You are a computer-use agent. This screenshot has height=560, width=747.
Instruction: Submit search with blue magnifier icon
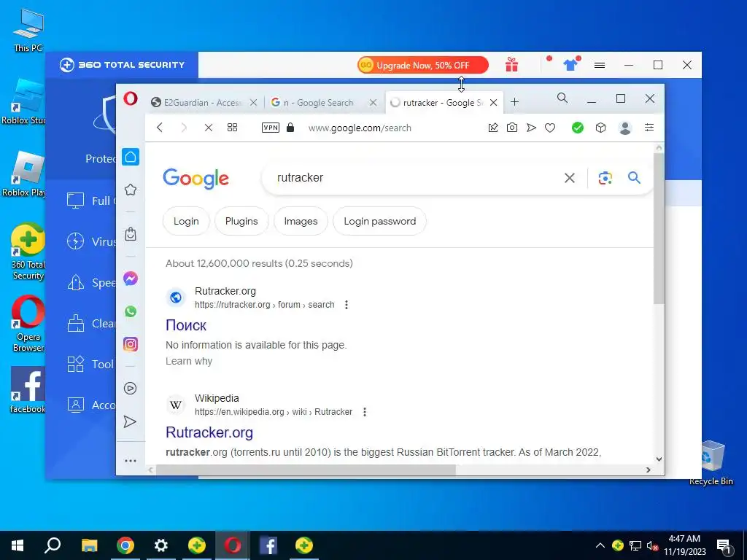click(634, 178)
